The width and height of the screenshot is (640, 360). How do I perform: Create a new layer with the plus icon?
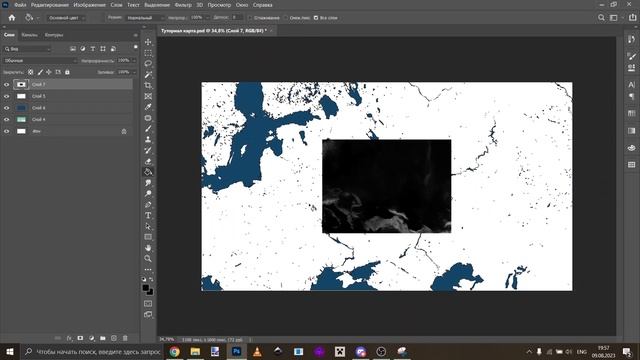pyautogui.click(x=114, y=338)
